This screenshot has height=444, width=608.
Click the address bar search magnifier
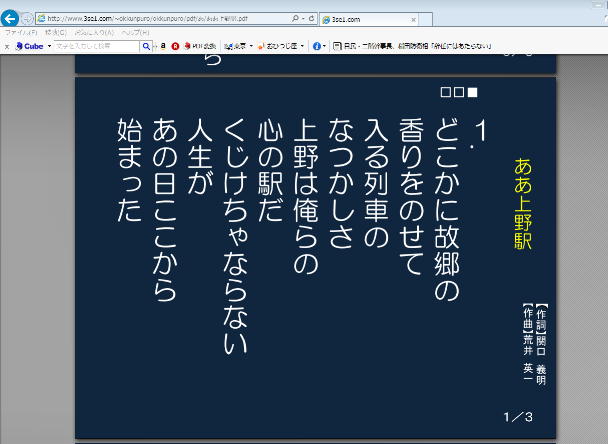tap(295, 18)
